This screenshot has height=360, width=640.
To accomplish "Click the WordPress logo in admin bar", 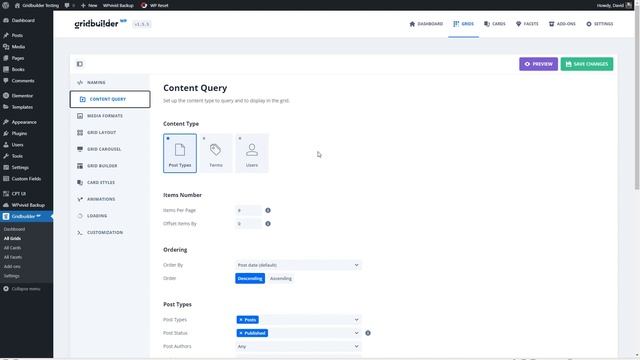I will click(6, 5).
